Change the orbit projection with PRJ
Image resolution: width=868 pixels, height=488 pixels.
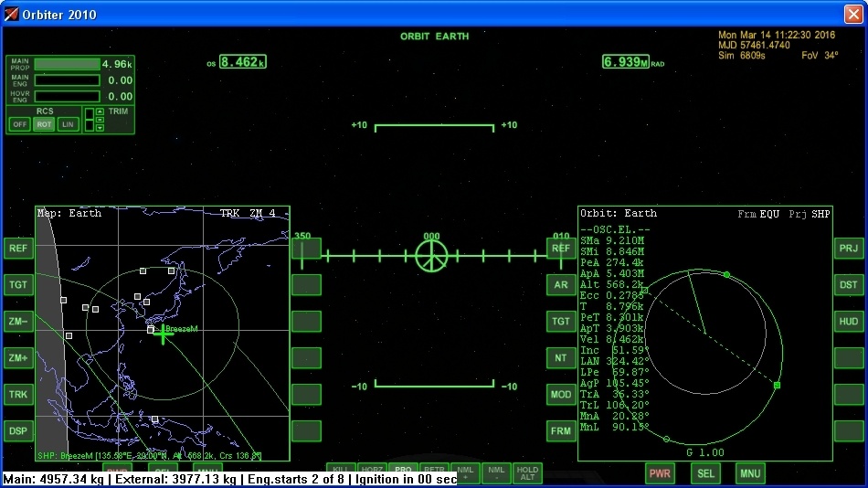[x=849, y=249]
